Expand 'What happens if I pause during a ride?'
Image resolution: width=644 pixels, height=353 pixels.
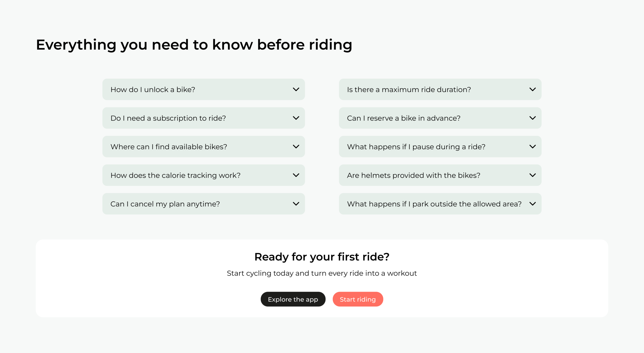[x=416, y=147]
